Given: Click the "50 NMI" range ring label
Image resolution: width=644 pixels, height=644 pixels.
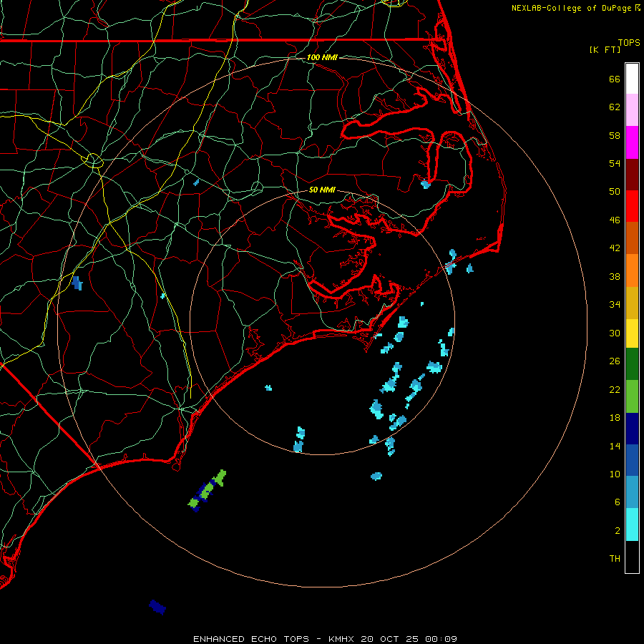Looking at the screenshot, I should [322, 190].
